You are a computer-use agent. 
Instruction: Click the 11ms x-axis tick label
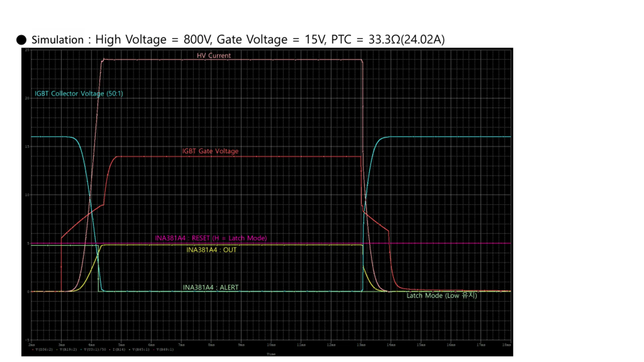point(301,345)
